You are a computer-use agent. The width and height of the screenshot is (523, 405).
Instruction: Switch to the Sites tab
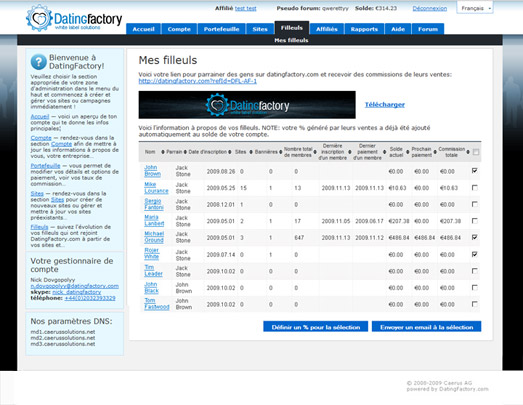click(x=260, y=29)
